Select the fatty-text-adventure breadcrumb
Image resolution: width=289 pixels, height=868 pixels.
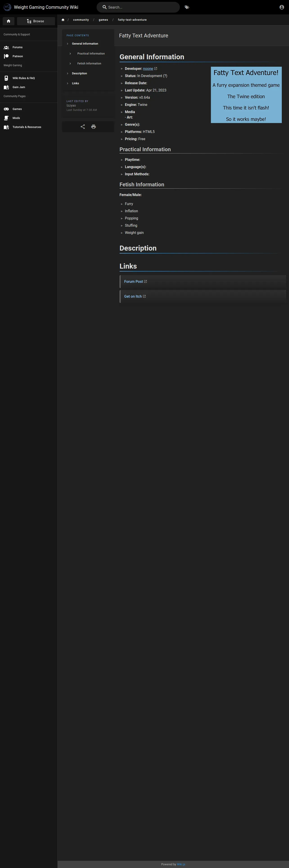(x=132, y=20)
